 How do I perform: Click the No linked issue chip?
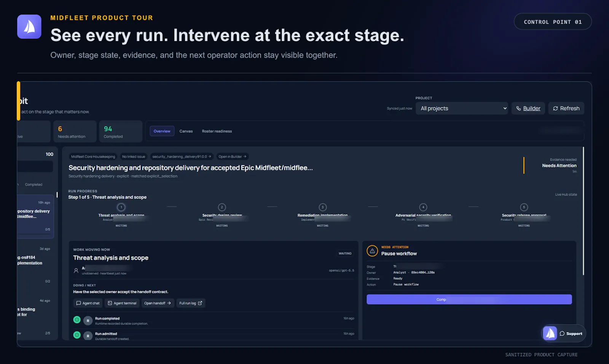pos(134,156)
